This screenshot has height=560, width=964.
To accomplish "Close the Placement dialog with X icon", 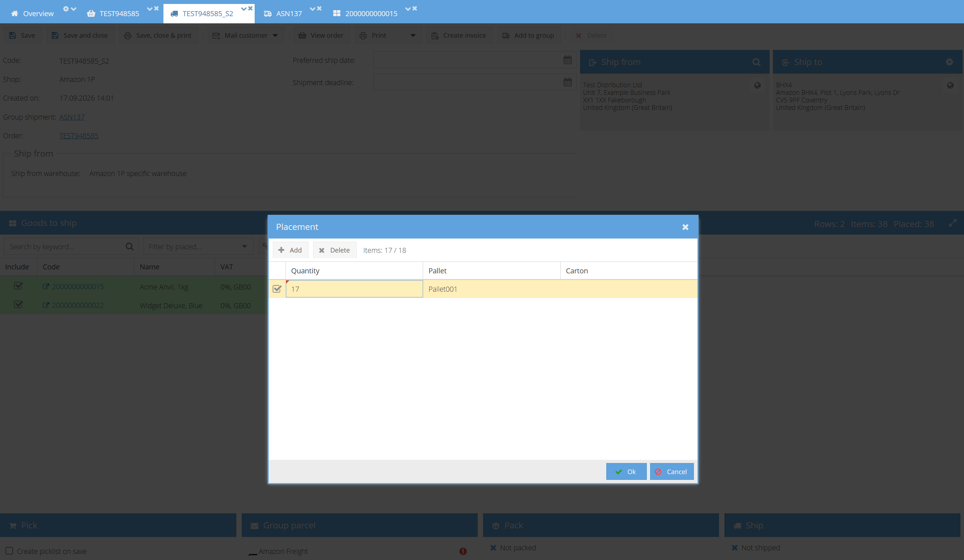I will 686,227.
